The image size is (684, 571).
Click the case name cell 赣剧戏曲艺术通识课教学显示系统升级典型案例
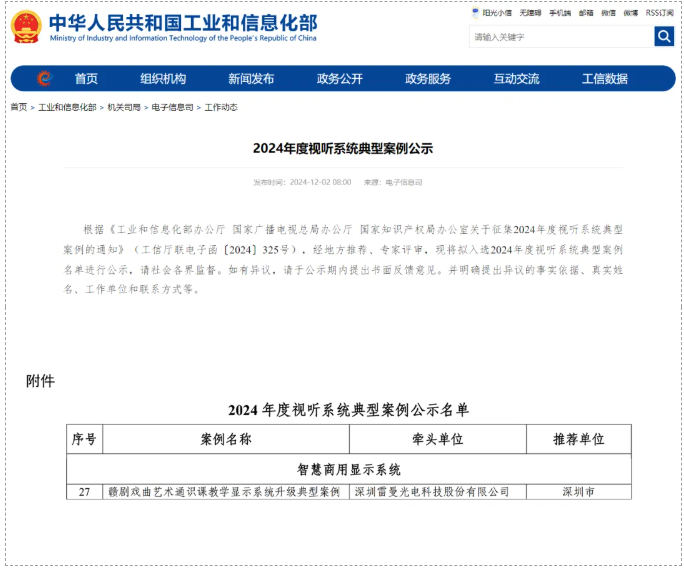(x=226, y=492)
